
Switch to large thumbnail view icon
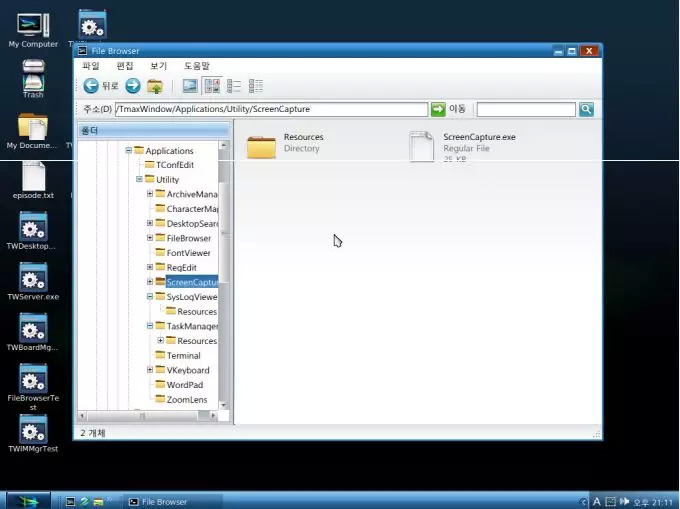click(190, 86)
